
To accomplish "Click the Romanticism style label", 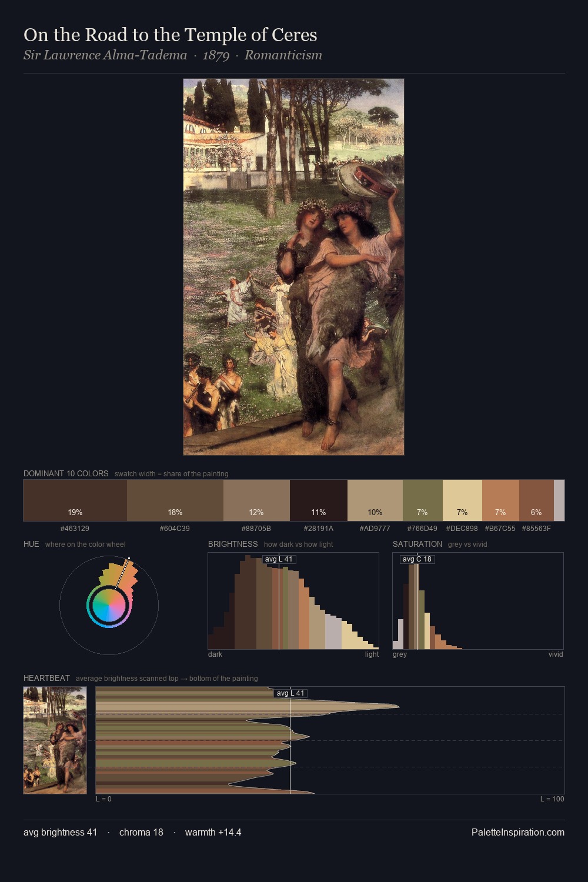I will pos(283,55).
